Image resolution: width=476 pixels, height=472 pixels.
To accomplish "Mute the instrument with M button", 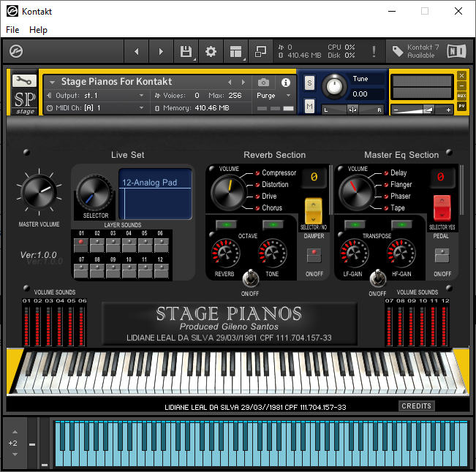I will [x=309, y=106].
